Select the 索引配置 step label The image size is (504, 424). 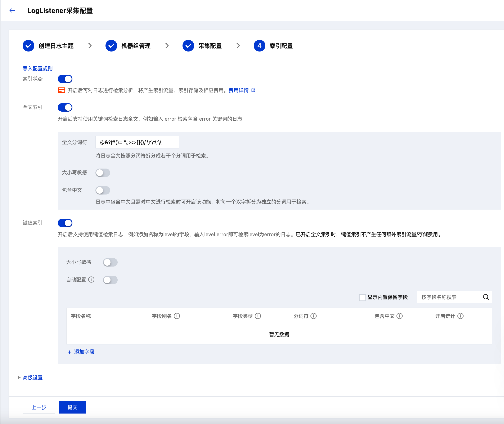tap(281, 46)
